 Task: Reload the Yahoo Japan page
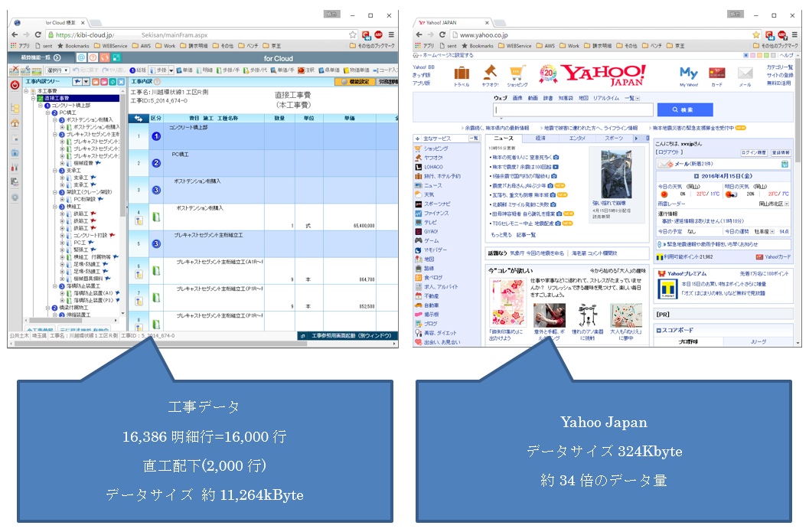(442, 34)
